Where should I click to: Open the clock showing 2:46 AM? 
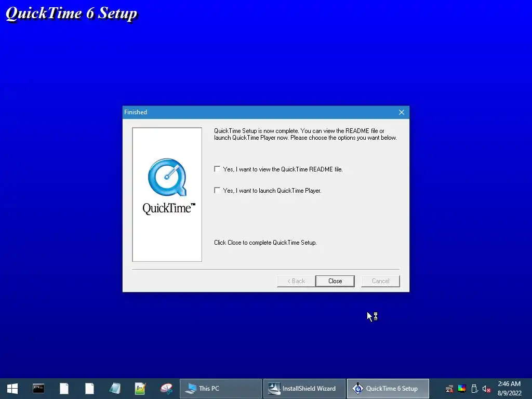[x=509, y=389]
